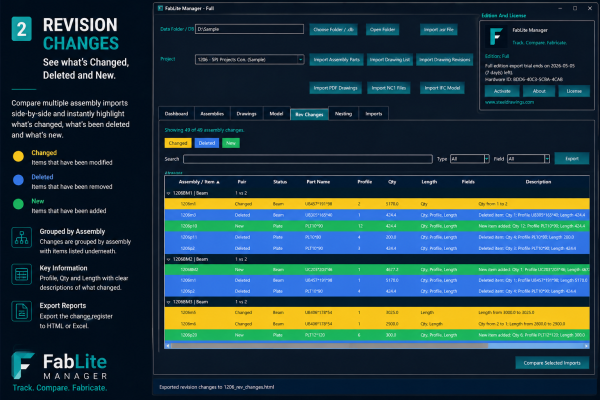The height and width of the screenshot is (400, 600).
Task: Click the Length column header
Action: pos(429,182)
